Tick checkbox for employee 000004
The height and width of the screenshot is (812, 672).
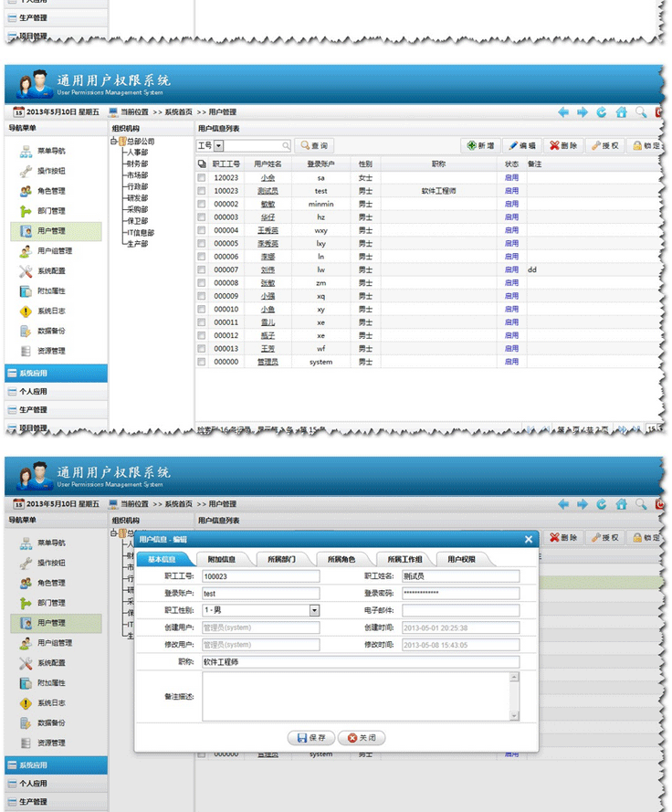(202, 230)
